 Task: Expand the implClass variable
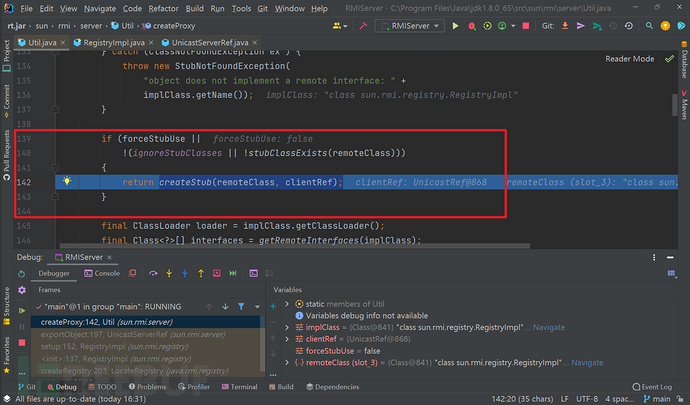287,327
